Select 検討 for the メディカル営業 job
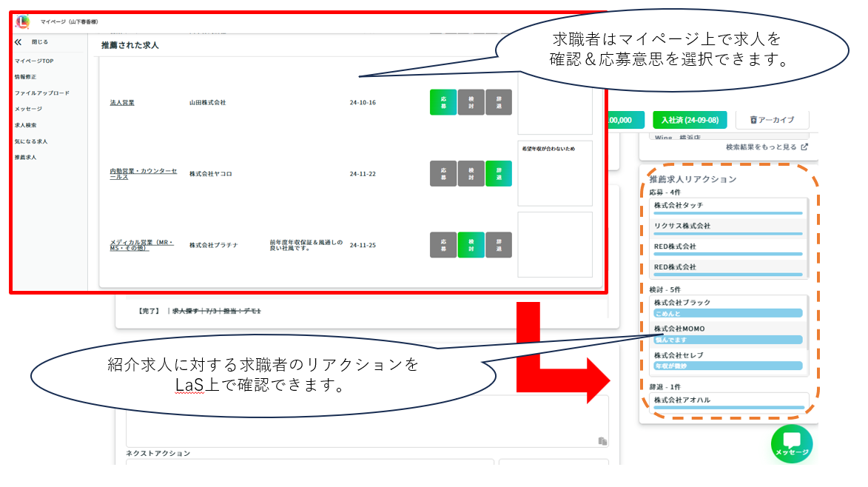 click(x=471, y=244)
